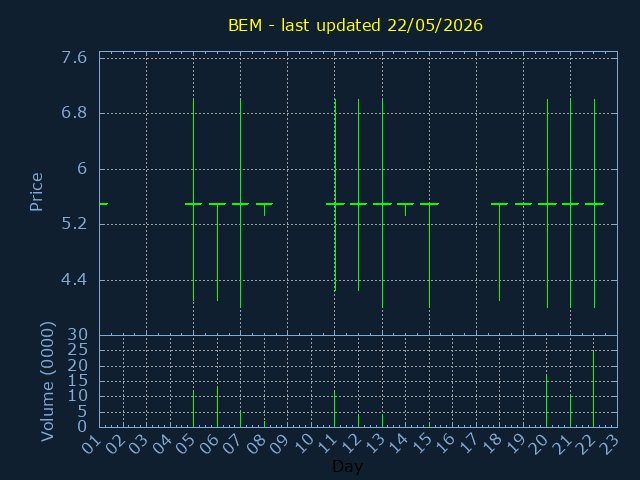The image size is (640, 480).
Task: Click day axis label 05
Action: (186, 444)
